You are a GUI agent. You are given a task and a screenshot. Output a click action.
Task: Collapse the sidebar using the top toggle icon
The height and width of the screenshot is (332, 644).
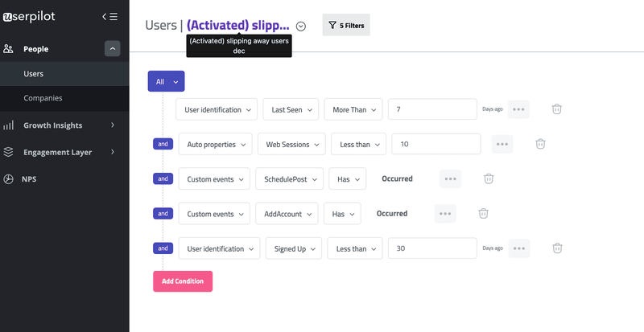[110, 16]
